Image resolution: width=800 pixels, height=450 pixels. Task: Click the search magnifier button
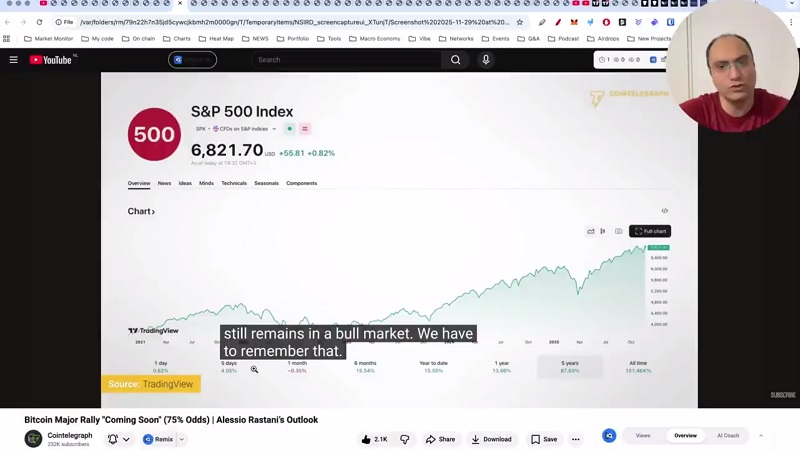tap(455, 60)
